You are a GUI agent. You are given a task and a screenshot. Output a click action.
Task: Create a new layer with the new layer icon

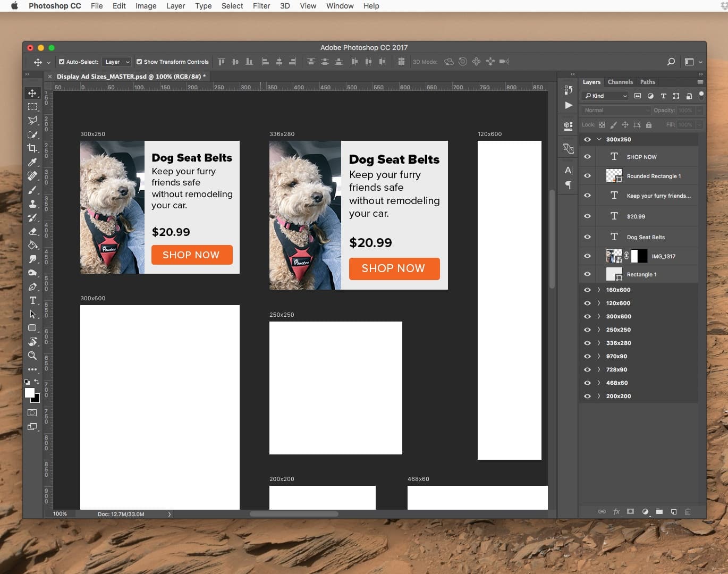point(673,512)
